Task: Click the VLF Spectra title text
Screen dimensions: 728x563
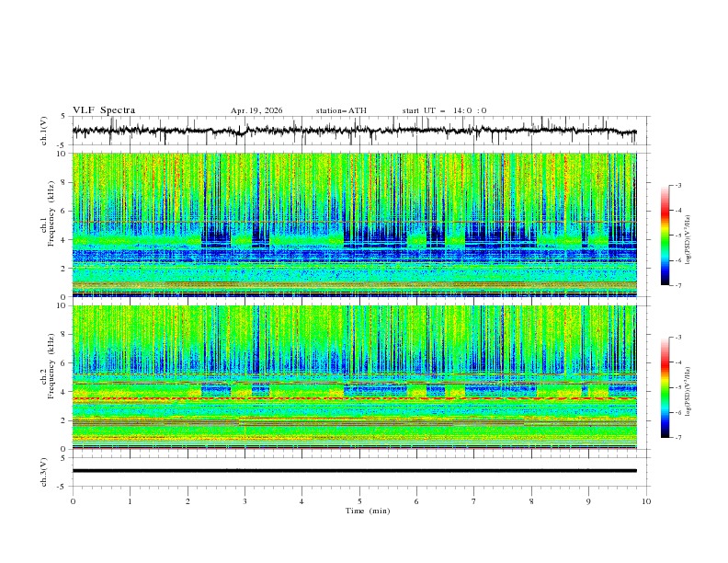Action: 104,110
